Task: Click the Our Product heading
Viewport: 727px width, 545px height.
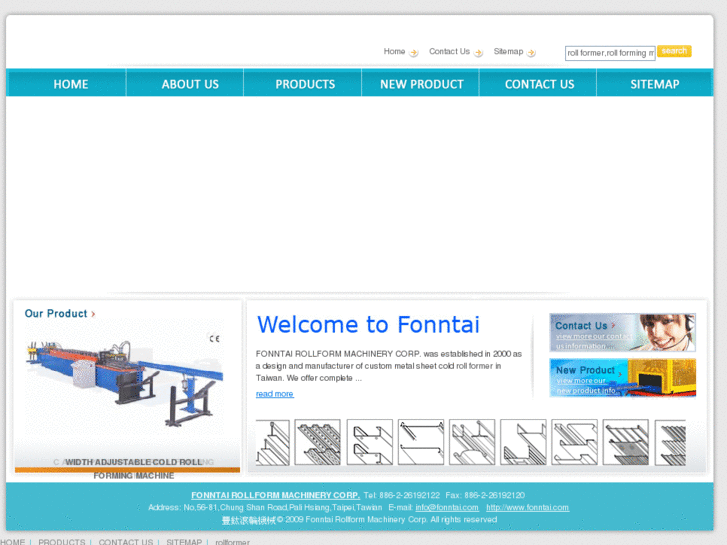Action: [56, 314]
